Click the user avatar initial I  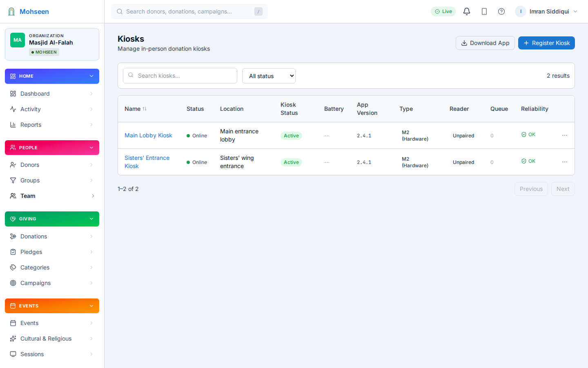click(x=521, y=11)
